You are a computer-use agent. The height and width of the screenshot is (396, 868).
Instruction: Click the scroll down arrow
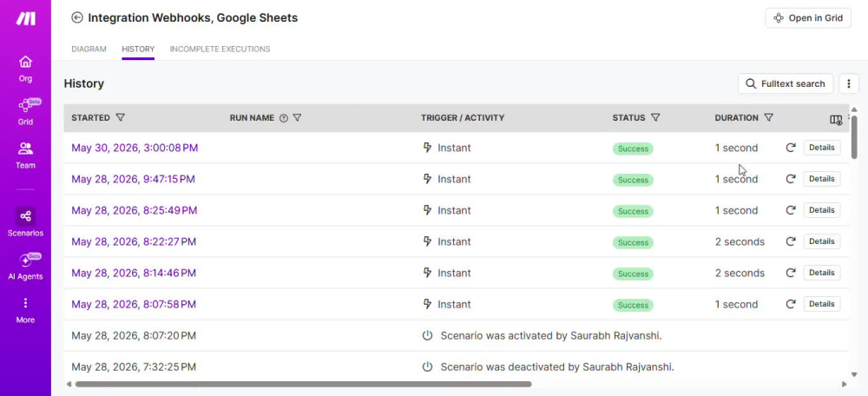click(854, 374)
